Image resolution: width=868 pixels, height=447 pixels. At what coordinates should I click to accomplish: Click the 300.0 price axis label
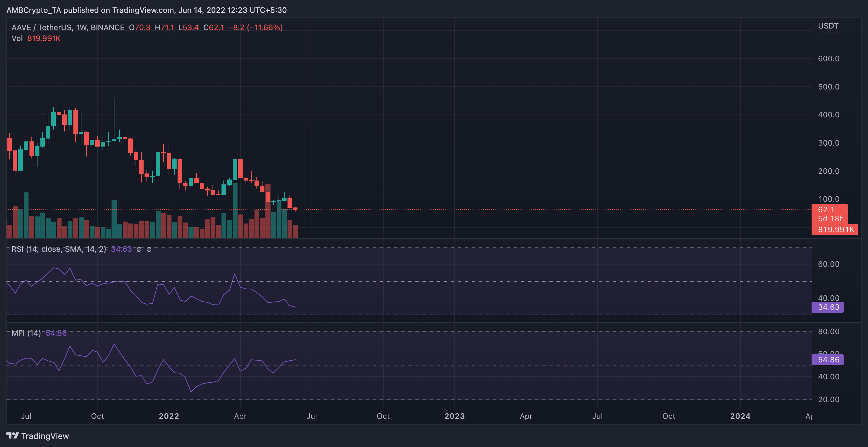pos(828,143)
